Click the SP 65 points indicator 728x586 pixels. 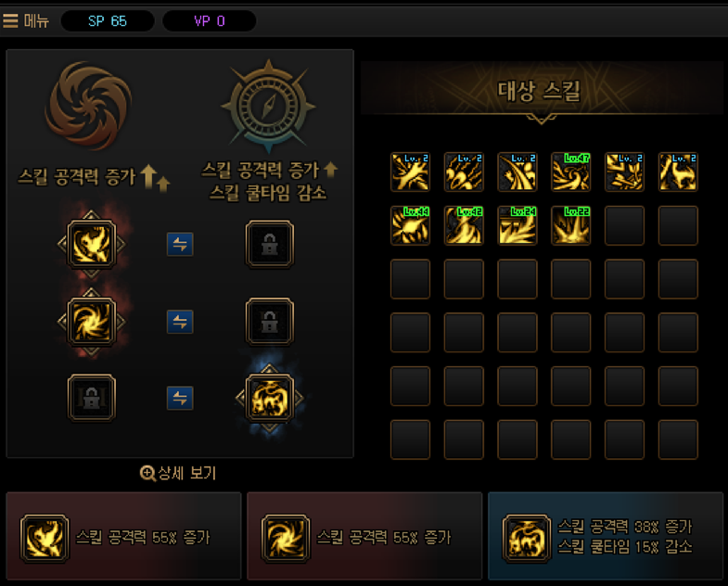click(108, 21)
